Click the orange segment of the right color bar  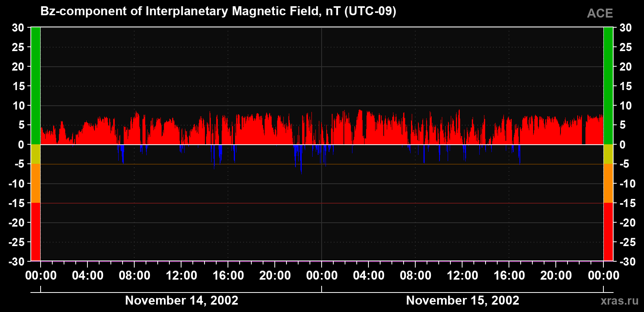tap(608, 183)
